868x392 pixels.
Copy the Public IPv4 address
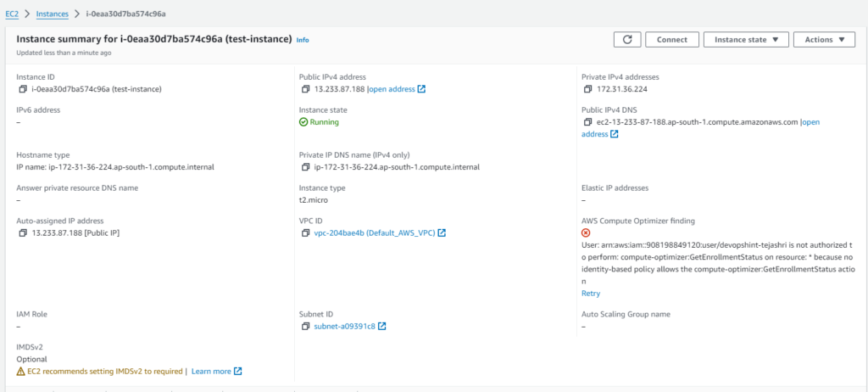point(305,89)
